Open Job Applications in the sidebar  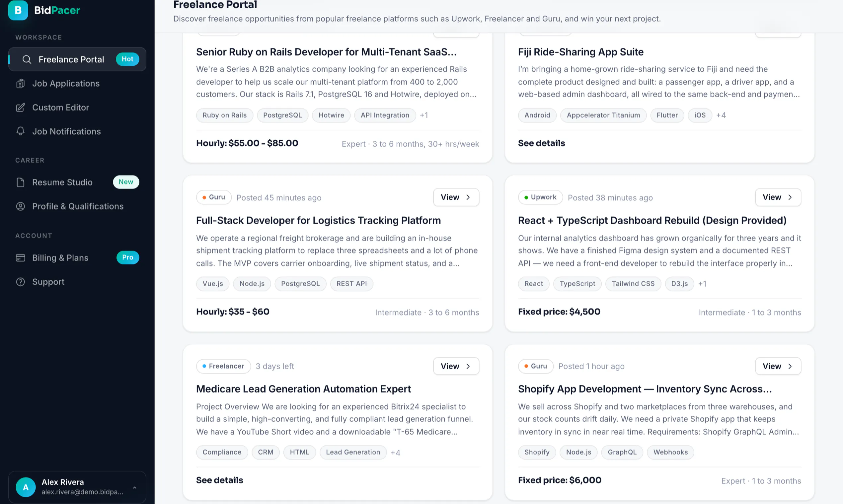tap(77, 84)
